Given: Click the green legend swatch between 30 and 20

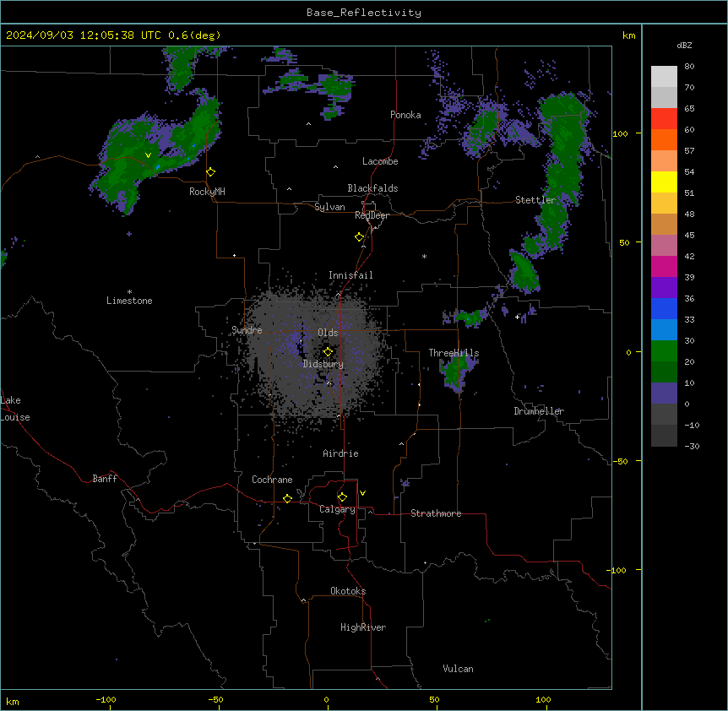Looking at the screenshot, I should point(664,351).
